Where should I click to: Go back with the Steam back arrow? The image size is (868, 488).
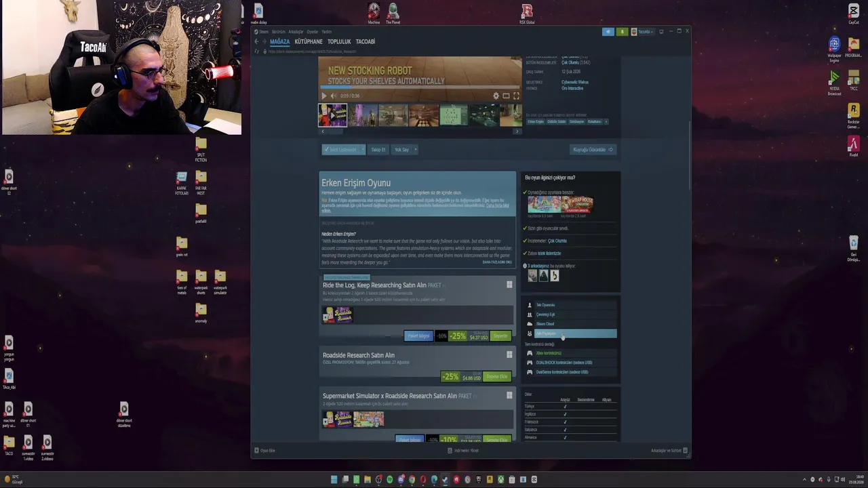pos(256,41)
